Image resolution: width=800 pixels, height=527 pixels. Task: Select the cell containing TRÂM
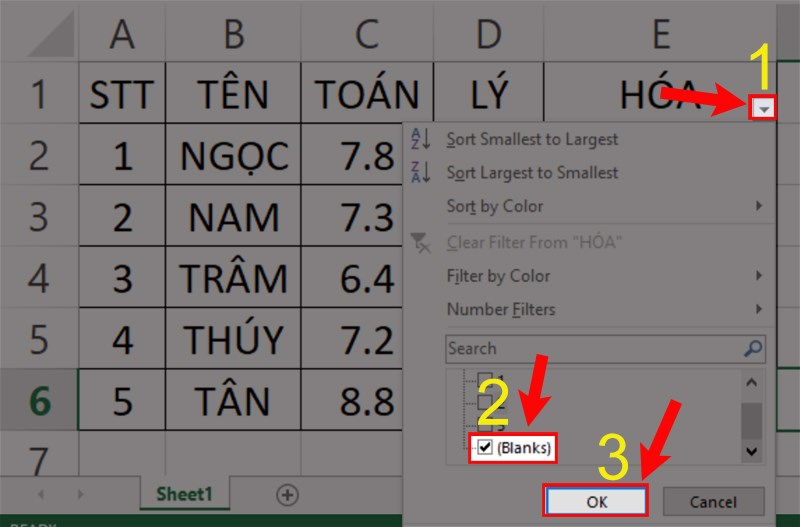pos(234,277)
